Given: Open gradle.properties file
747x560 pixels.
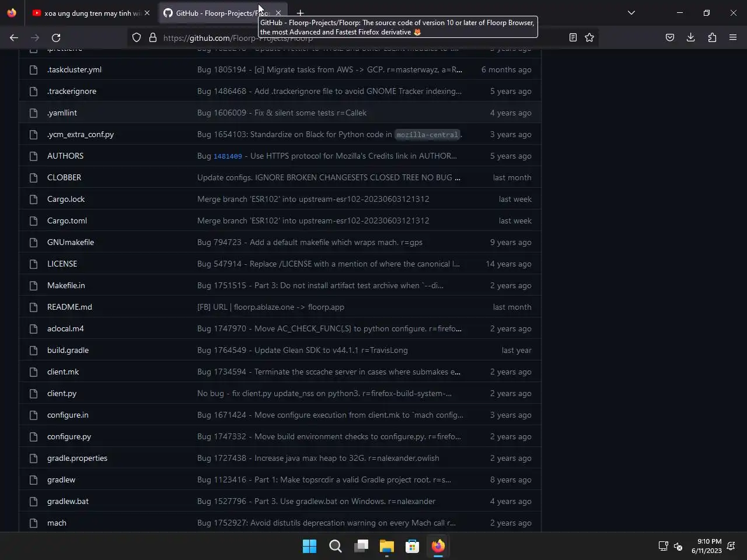Looking at the screenshot, I should click(77, 458).
